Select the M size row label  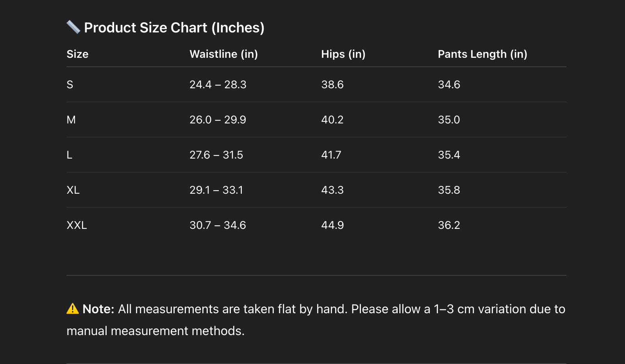pos(71,120)
